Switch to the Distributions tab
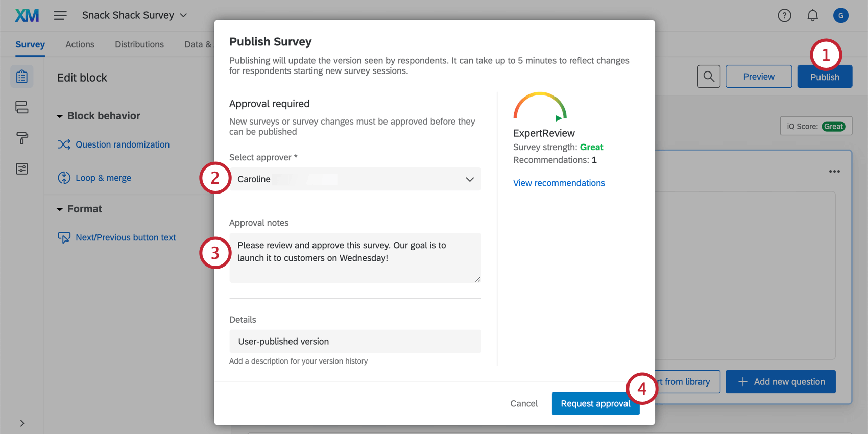Screen dimensions: 868x434 139,44
